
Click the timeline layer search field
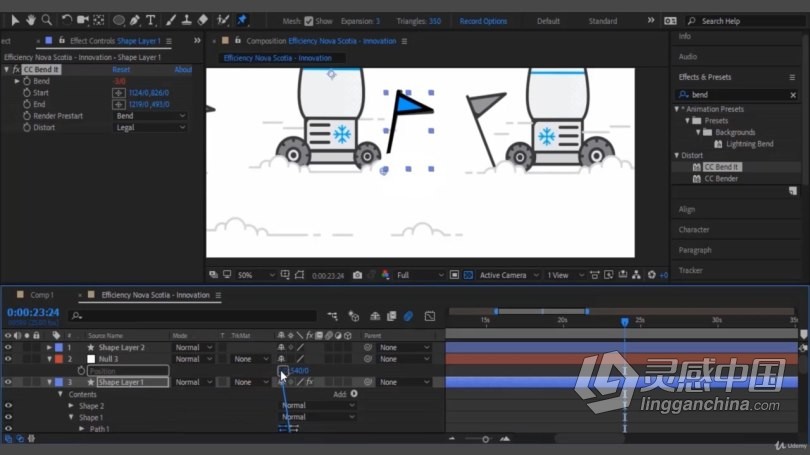click(x=192, y=316)
